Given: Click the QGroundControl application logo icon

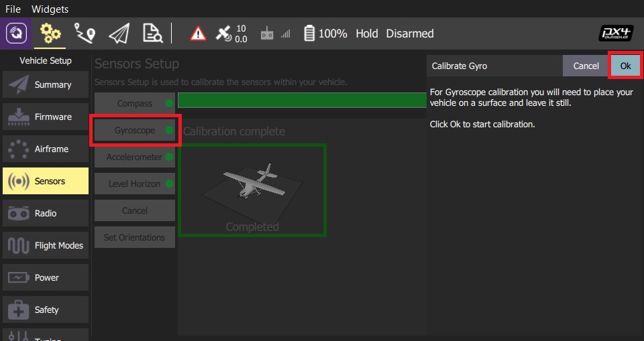Looking at the screenshot, I should coord(16,33).
